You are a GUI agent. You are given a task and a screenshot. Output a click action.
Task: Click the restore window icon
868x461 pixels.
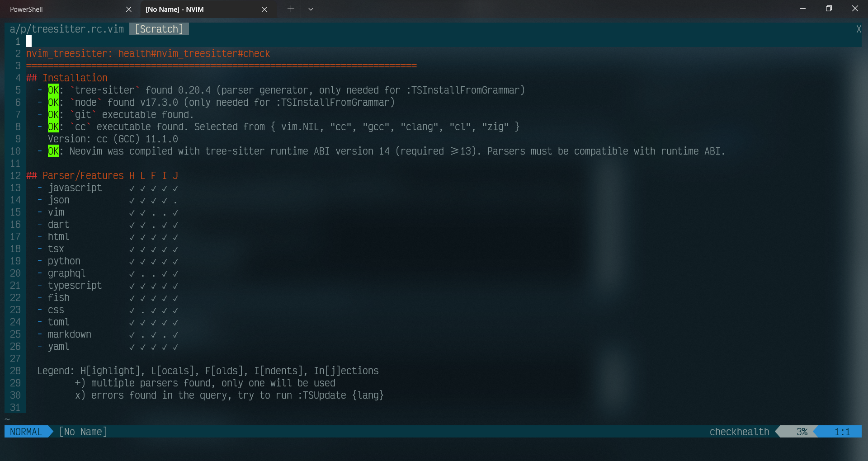pyautogui.click(x=829, y=8)
